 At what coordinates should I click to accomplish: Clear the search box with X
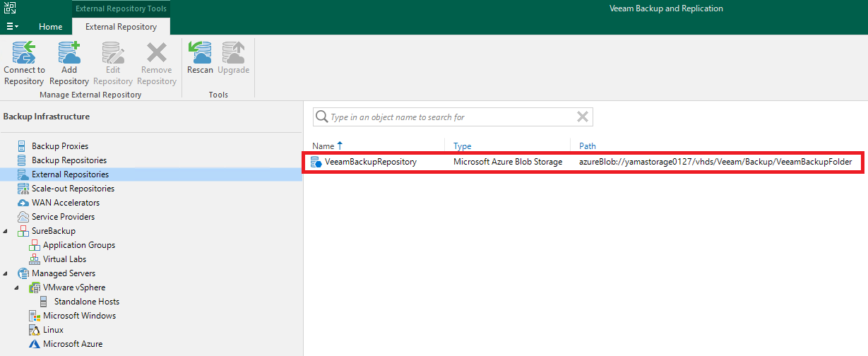coord(583,117)
